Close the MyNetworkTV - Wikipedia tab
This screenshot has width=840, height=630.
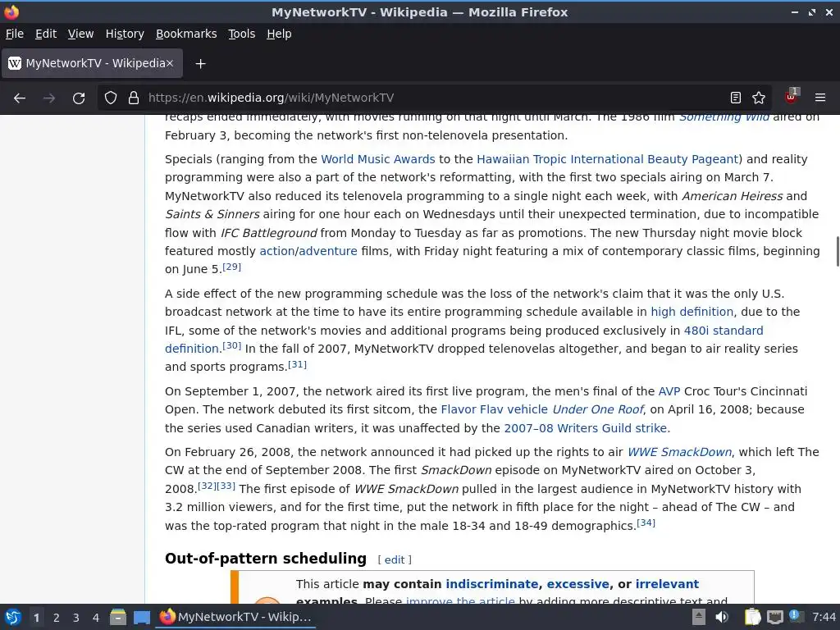point(169,63)
